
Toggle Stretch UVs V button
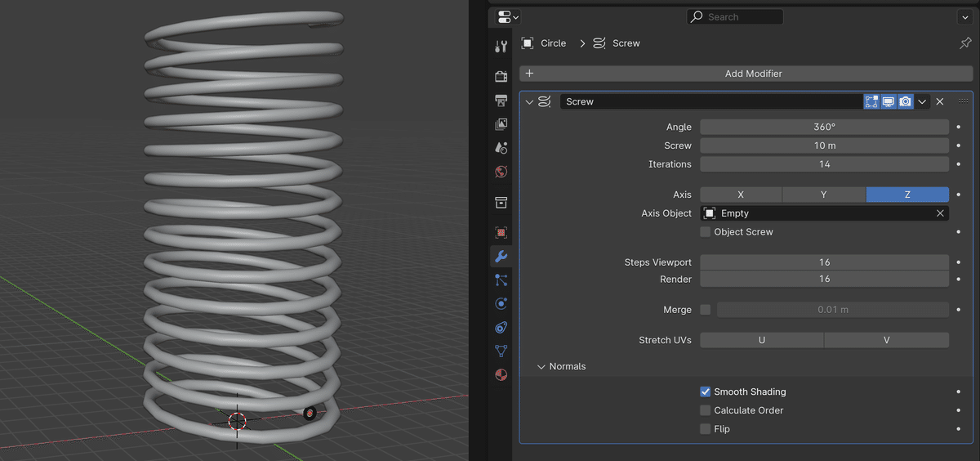[x=887, y=340]
